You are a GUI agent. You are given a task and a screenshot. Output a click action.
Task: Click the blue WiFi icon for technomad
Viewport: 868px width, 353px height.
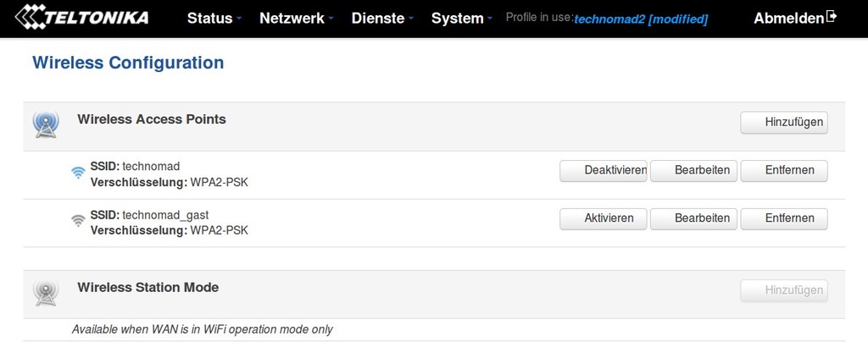tap(78, 173)
